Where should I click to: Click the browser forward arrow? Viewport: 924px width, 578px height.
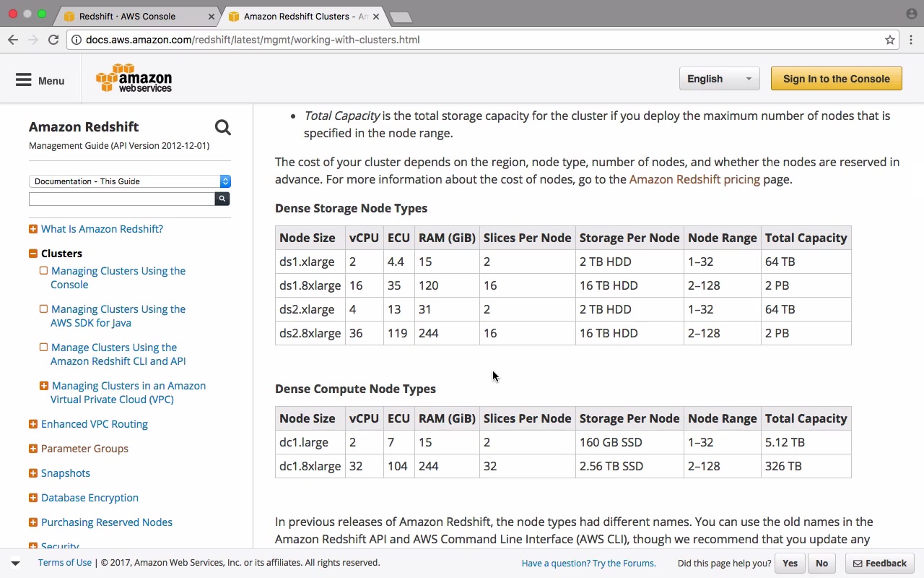pos(33,40)
